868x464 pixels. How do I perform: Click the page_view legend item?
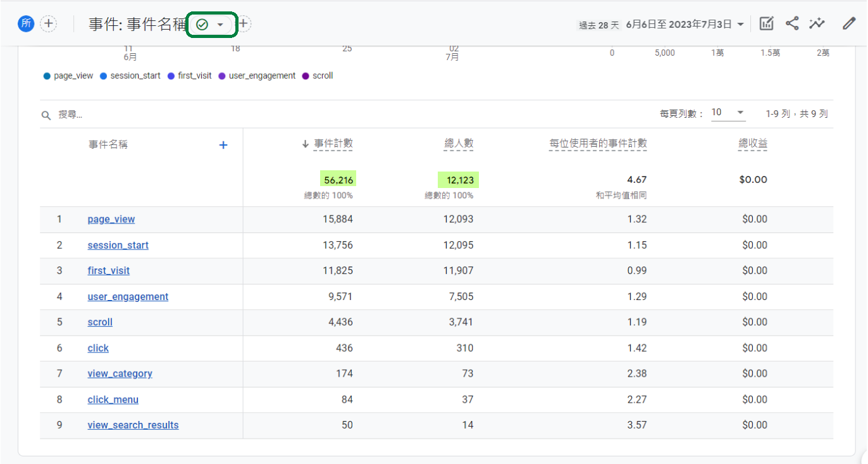(x=68, y=76)
